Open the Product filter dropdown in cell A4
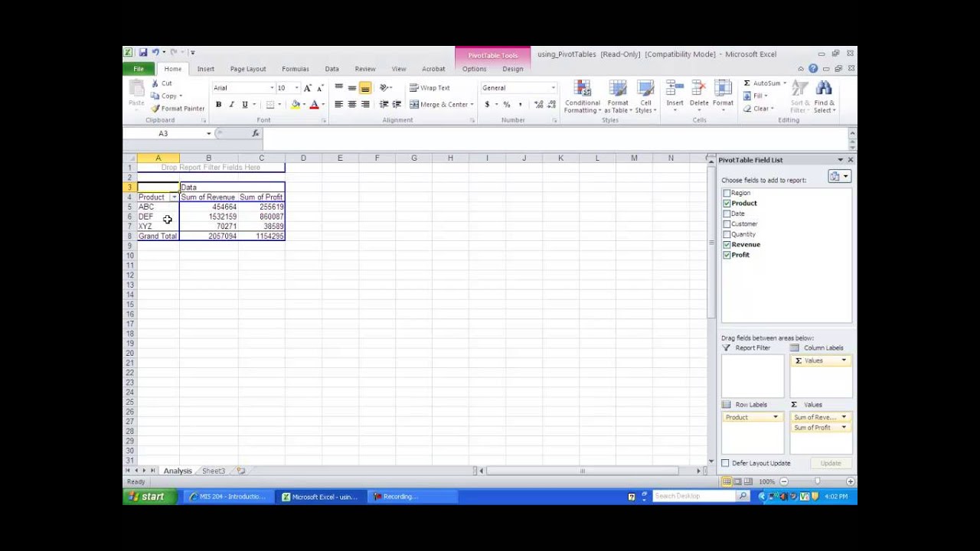 pos(174,197)
